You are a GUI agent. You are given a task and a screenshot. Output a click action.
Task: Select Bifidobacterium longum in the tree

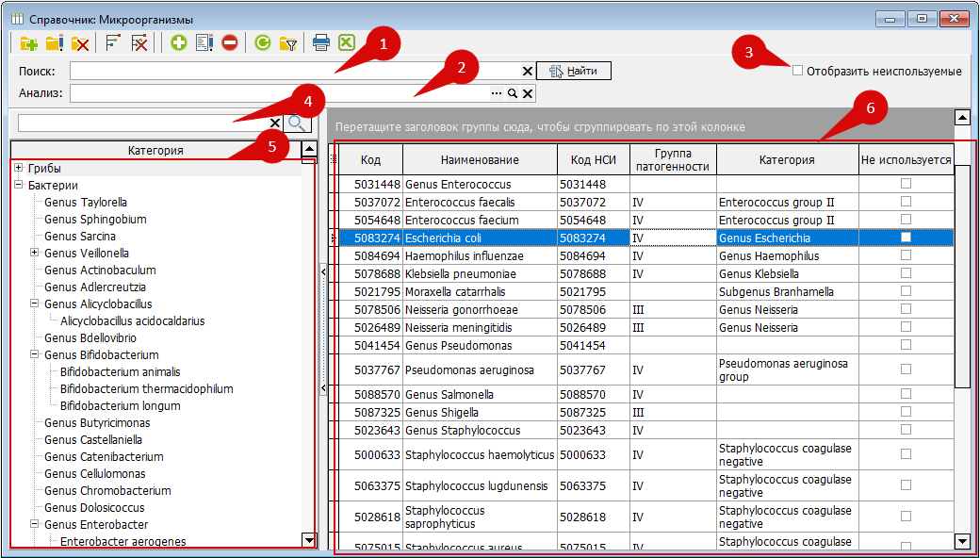point(120,405)
